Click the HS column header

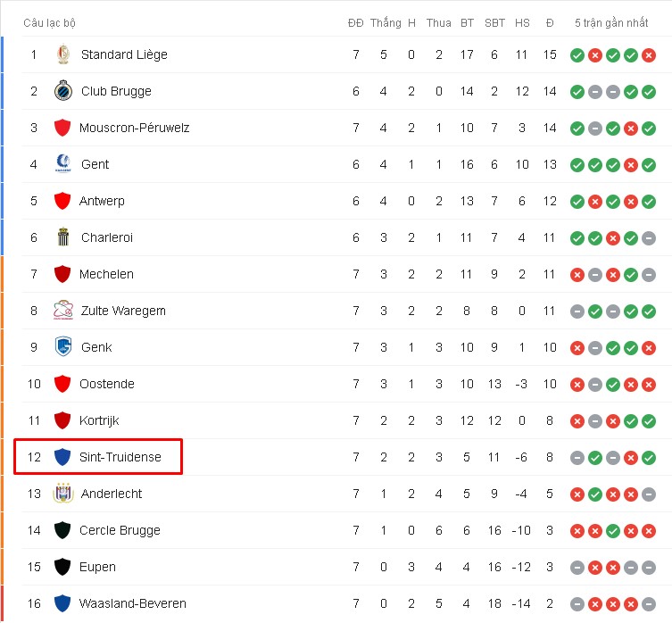(x=522, y=23)
